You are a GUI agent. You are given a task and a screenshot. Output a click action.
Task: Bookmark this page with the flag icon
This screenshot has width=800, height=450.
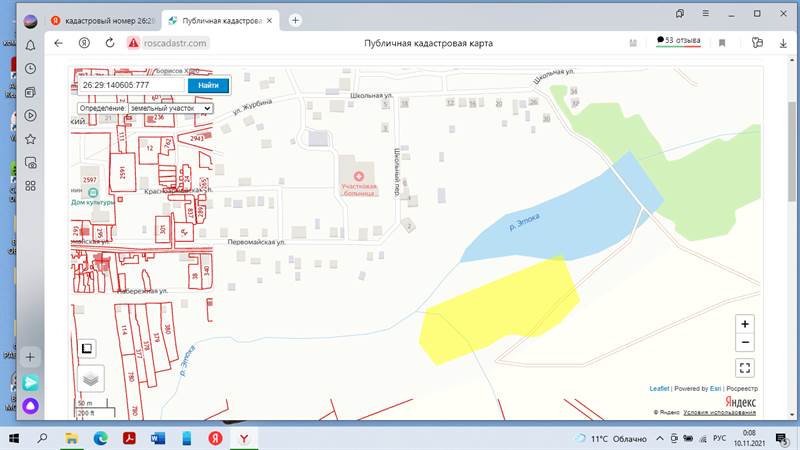click(x=722, y=43)
